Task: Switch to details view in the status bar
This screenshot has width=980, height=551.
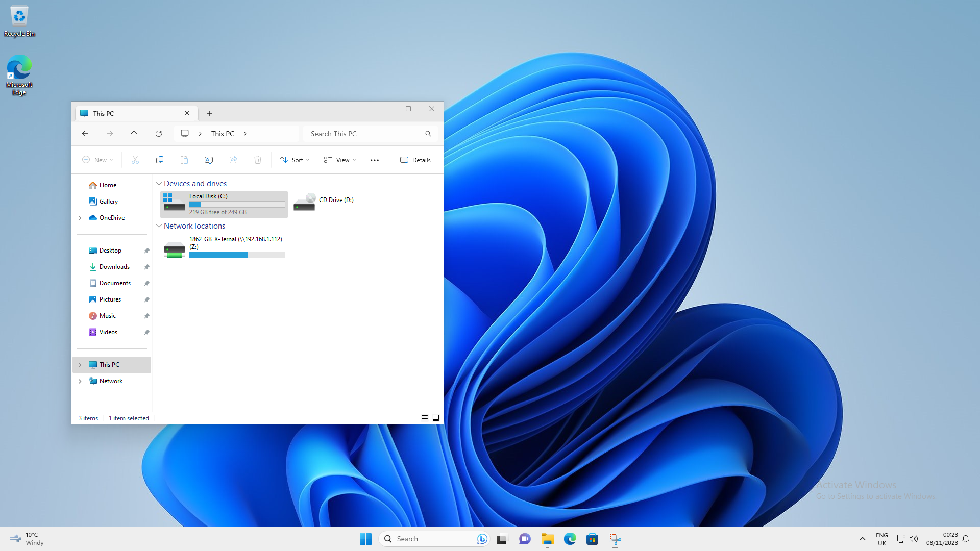Action: click(425, 418)
